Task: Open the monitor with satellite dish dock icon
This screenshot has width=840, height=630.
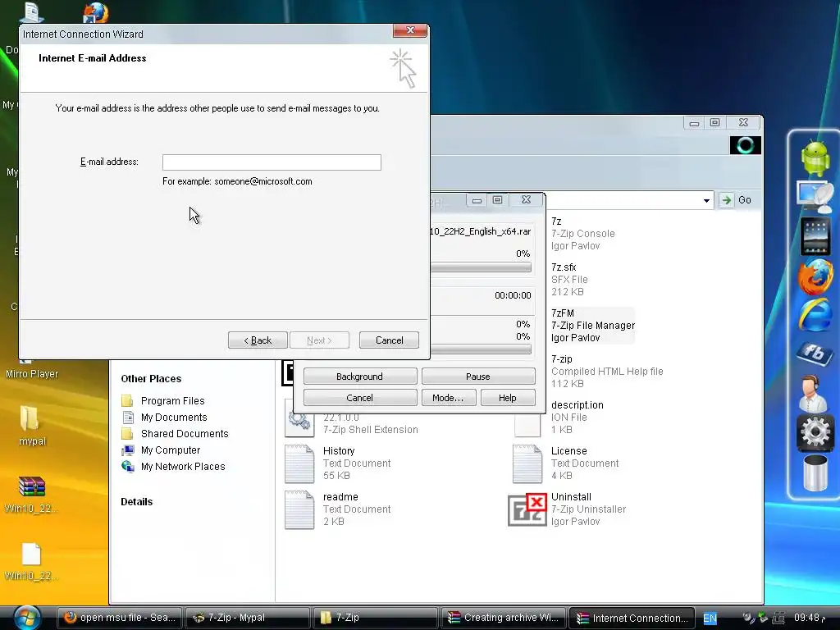Action: [x=815, y=197]
